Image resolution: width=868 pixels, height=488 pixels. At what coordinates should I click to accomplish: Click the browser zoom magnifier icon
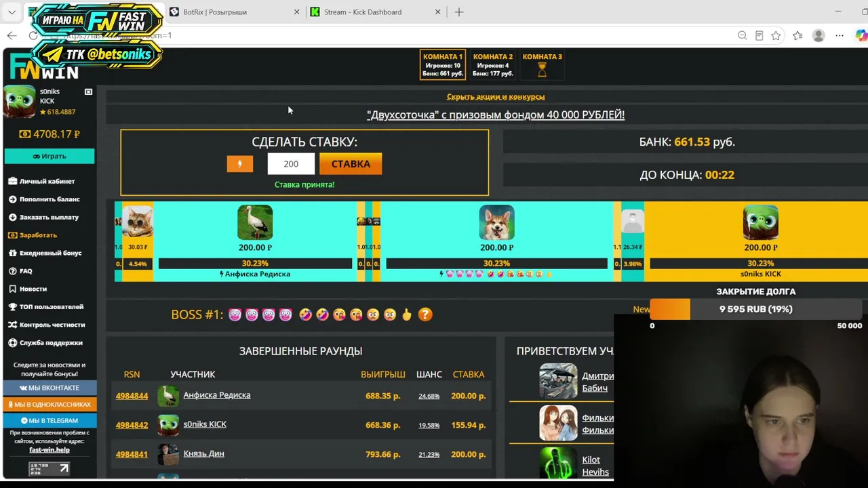pos(742,35)
